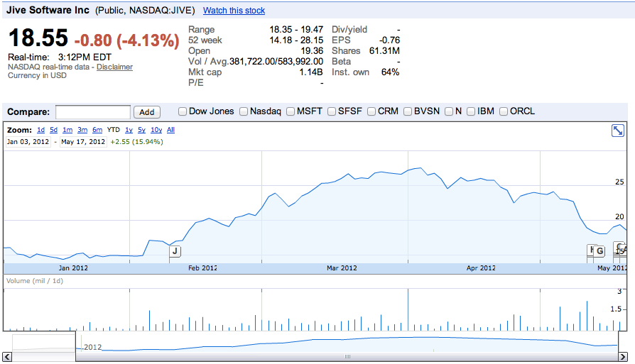Check the MSFT compare box

(290, 111)
